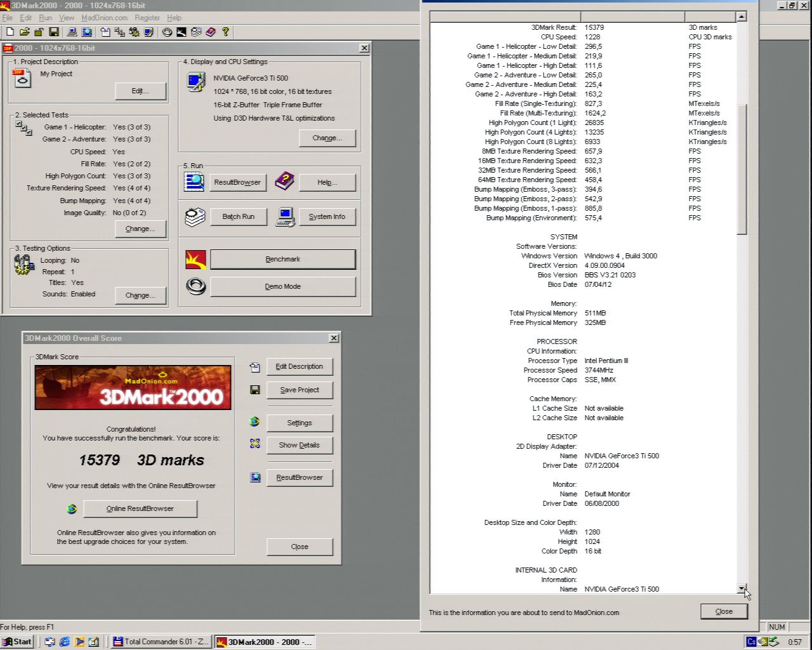Click Batch Run button
Viewport: 812px width, 650px height.
pos(238,216)
